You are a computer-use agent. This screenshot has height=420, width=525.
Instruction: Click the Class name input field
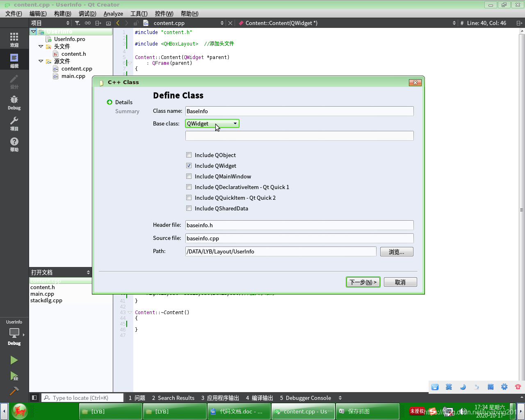299,111
